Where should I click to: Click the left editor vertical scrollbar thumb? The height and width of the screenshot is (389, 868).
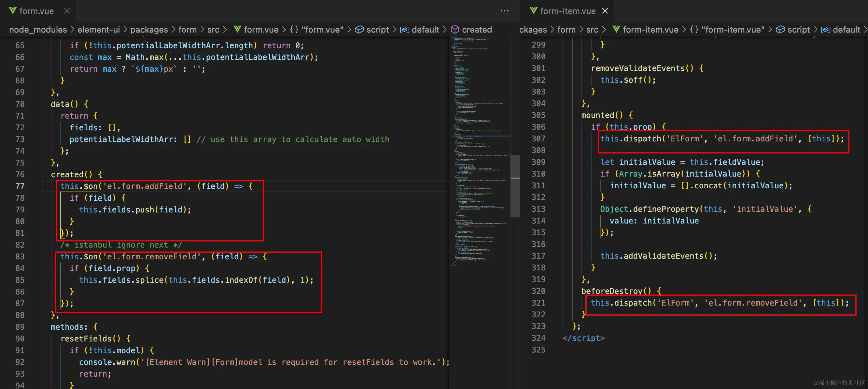point(514,186)
